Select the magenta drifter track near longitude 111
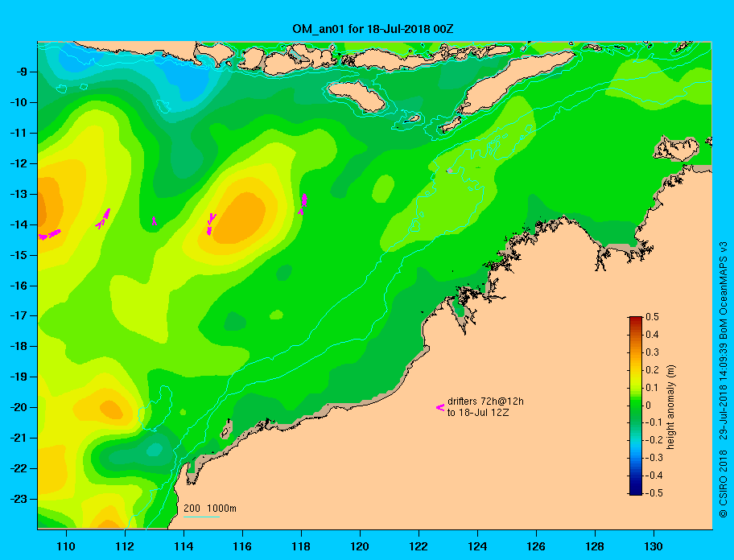 pyautogui.click(x=103, y=219)
